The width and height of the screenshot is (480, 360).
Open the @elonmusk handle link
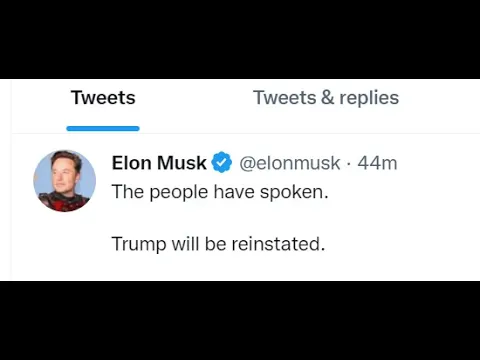(x=290, y=163)
